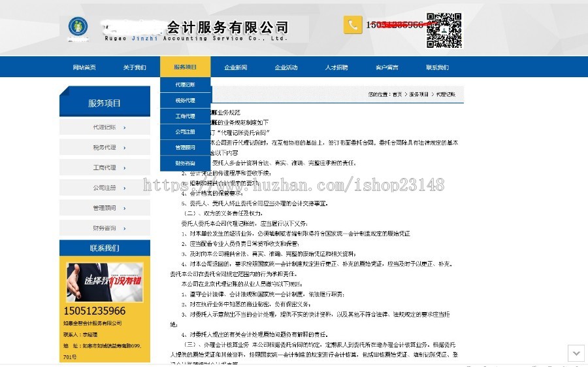The width and height of the screenshot is (588, 367).
Task: Open 人才招聘 in the navigation
Action: click(x=336, y=67)
